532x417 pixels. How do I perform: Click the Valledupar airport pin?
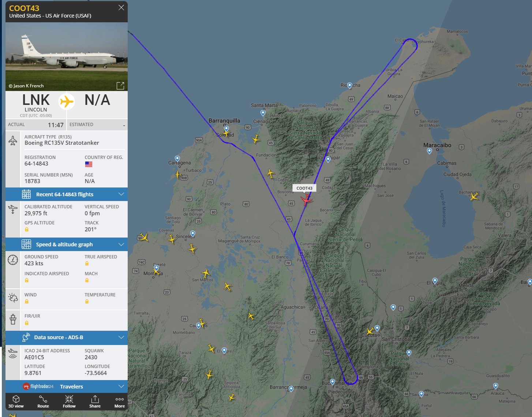(328, 159)
